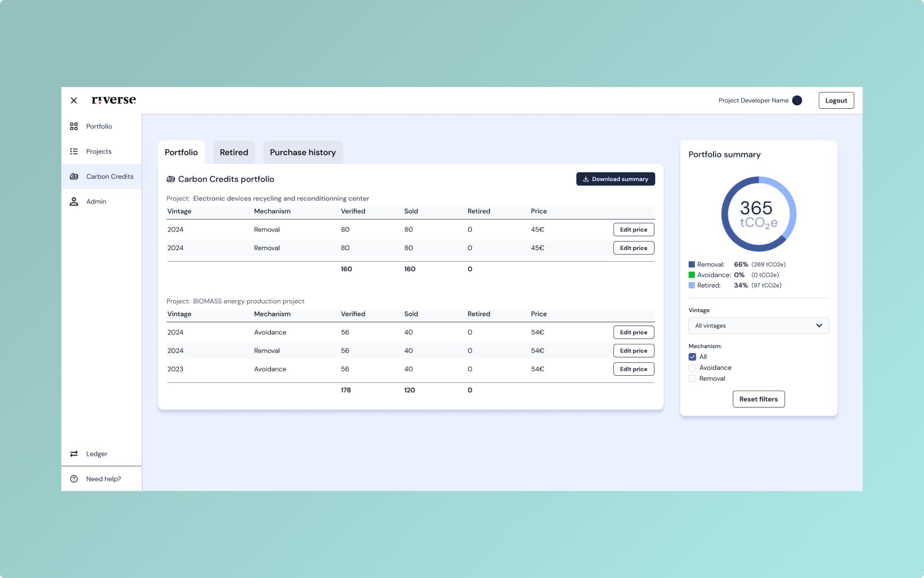Open the Ledger transfer arrows icon
The height and width of the screenshot is (578, 924).
[74, 454]
